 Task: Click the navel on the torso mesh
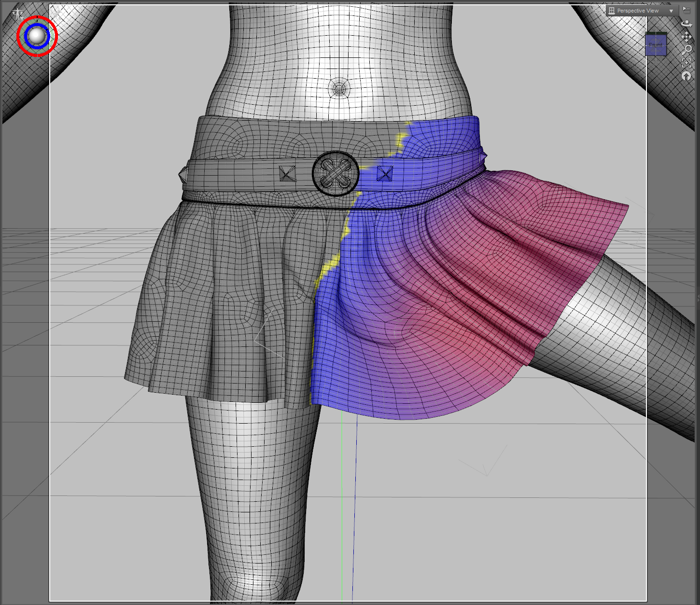[x=339, y=89]
